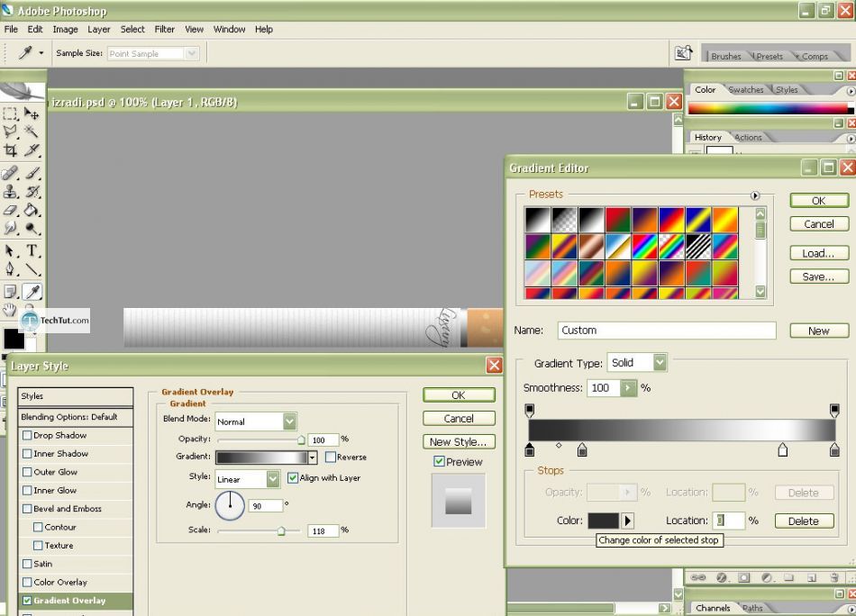Select the Pen tool

click(x=11, y=269)
